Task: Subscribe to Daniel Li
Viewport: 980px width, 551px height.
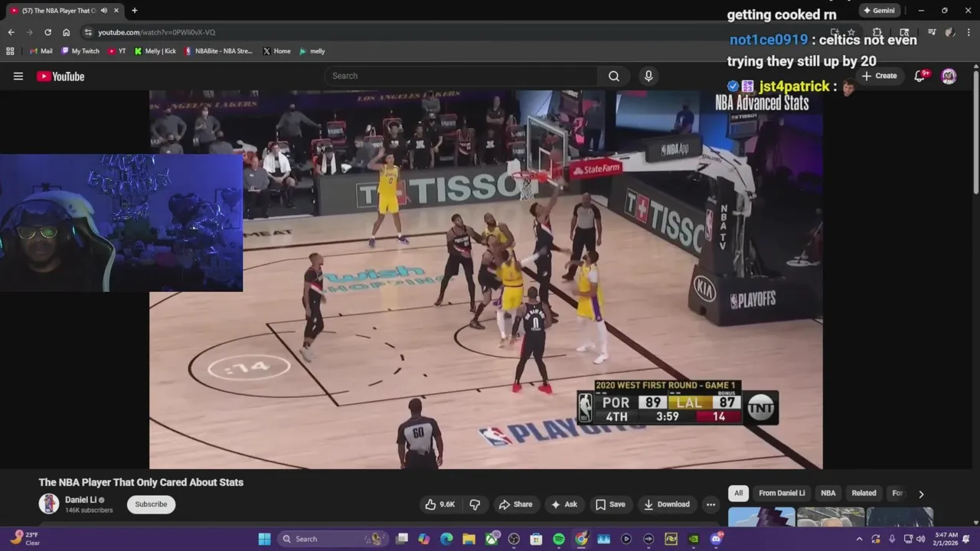Action: [151, 504]
